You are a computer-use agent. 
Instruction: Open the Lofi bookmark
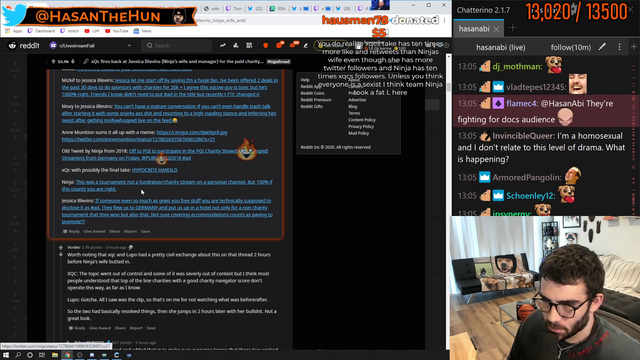pyautogui.click(x=92, y=31)
